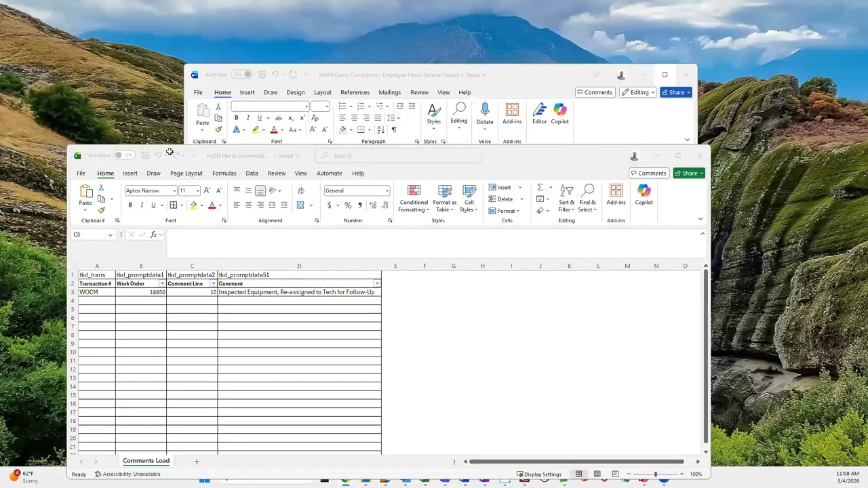Click Increase Indent in Excel alignment

(283, 205)
